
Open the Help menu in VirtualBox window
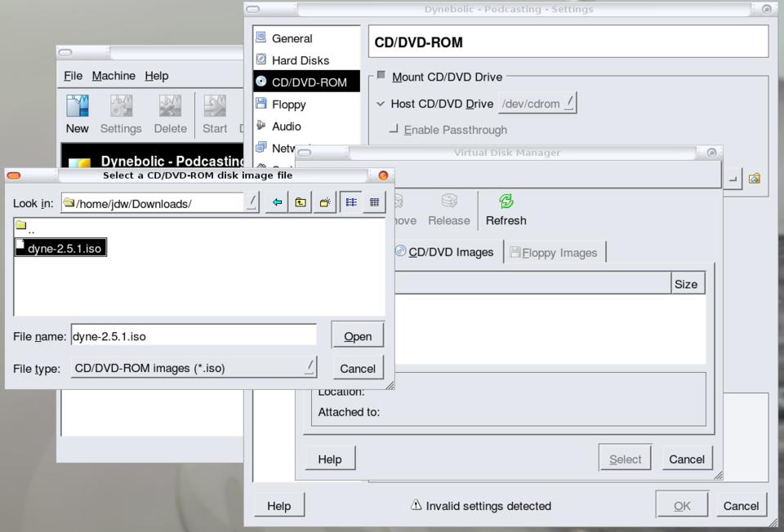[x=157, y=76]
